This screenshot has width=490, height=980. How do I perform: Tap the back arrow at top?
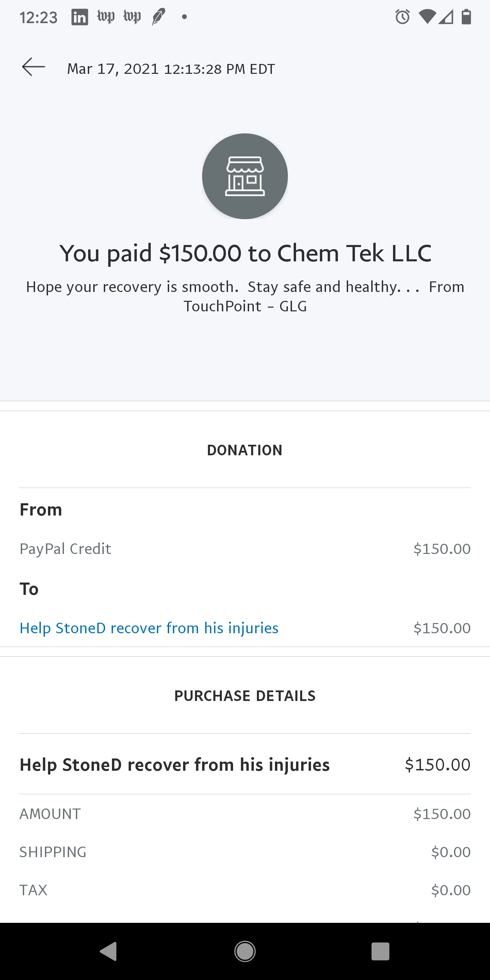[x=33, y=67]
